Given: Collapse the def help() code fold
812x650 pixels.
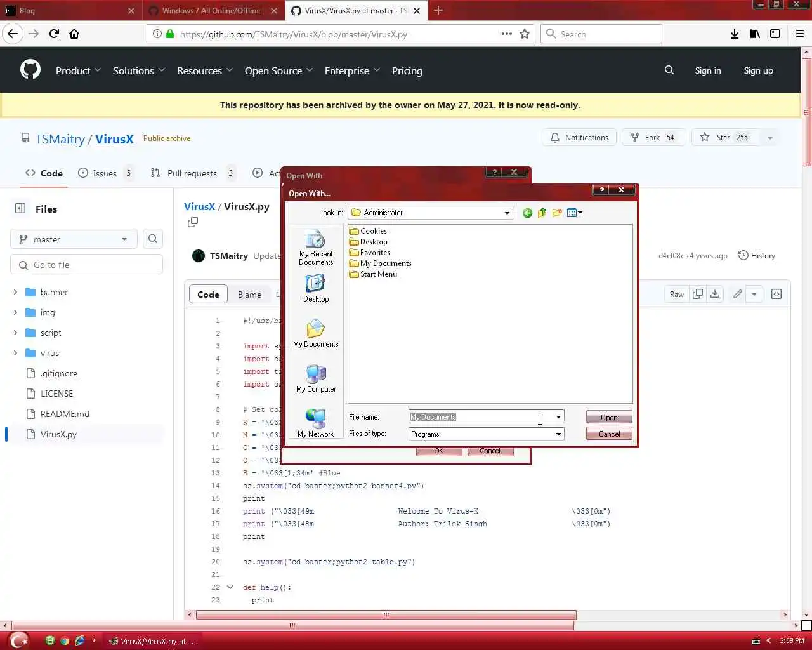Looking at the screenshot, I should [230, 587].
